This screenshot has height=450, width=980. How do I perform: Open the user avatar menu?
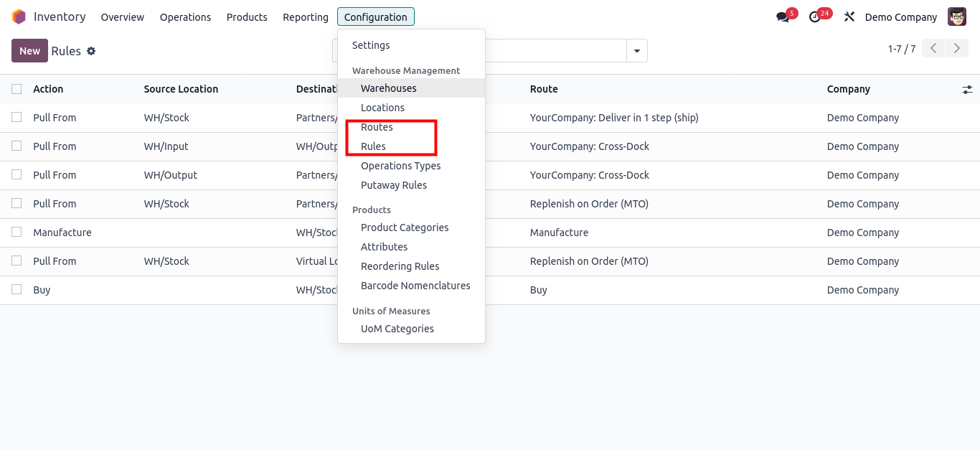pos(957,17)
